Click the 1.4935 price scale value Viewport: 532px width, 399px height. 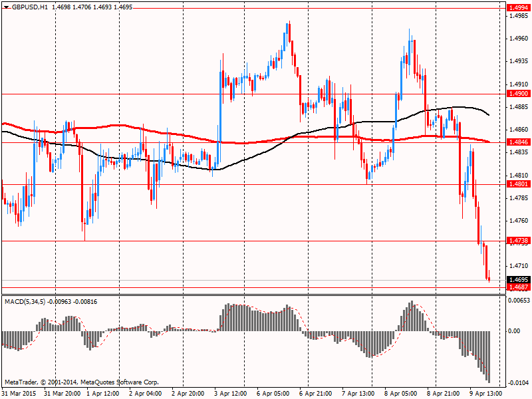pyautogui.click(x=519, y=61)
